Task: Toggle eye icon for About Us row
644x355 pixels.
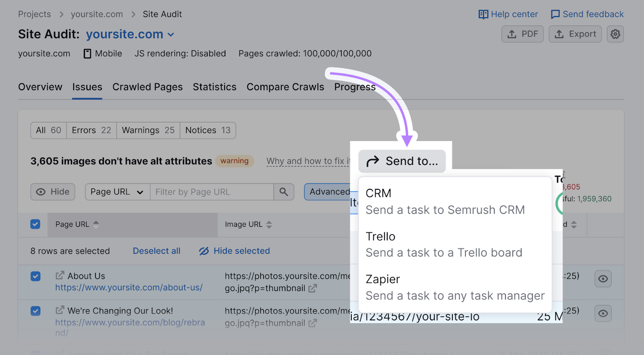Action: coord(603,279)
